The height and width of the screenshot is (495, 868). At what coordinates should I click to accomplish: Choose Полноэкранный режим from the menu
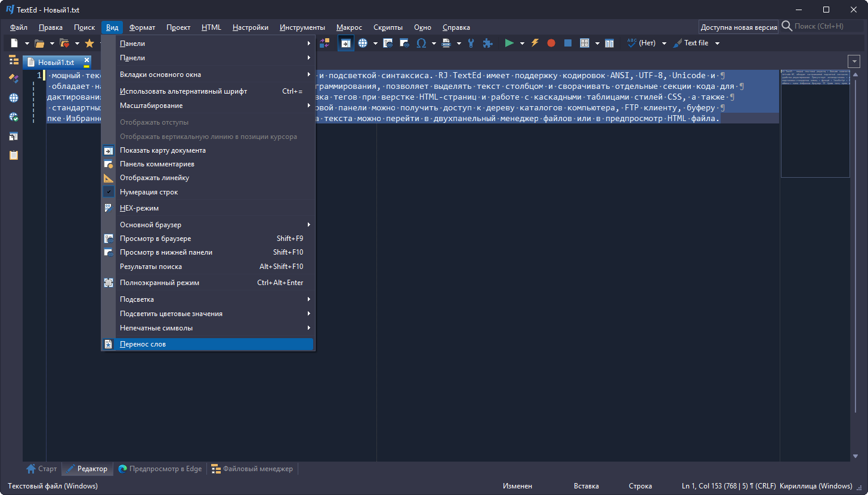159,283
